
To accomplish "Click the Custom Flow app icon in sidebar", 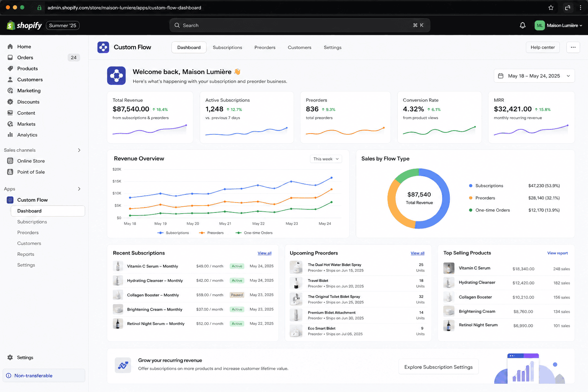I will click(10, 200).
